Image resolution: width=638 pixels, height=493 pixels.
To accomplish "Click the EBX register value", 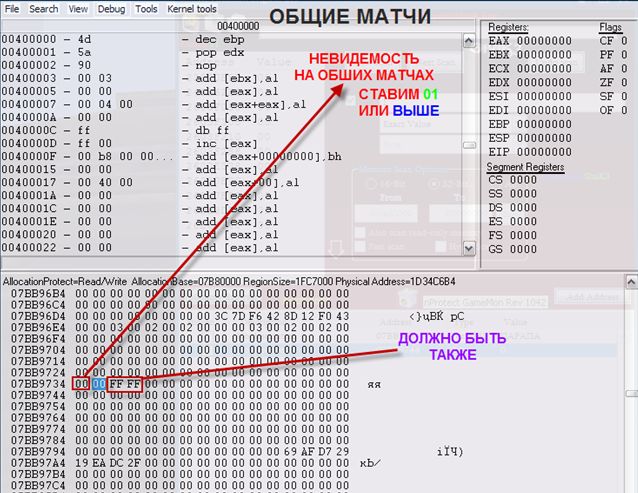I will pyautogui.click(x=544, y=55).
